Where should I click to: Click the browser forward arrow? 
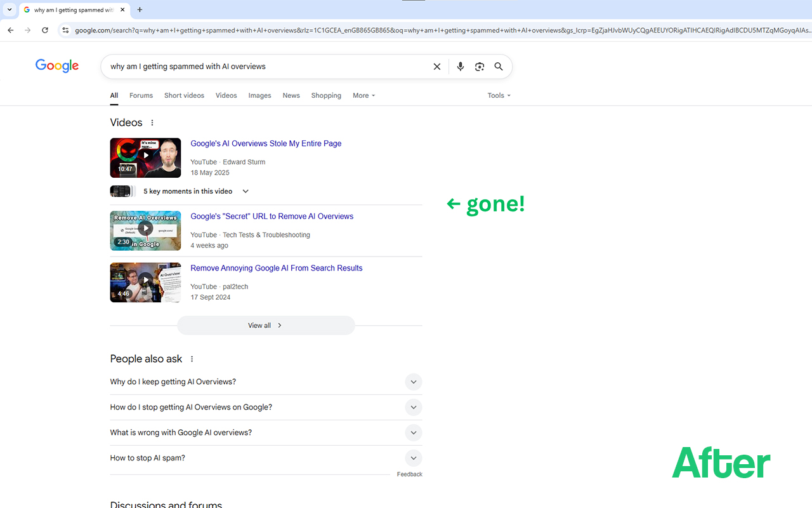27,30
